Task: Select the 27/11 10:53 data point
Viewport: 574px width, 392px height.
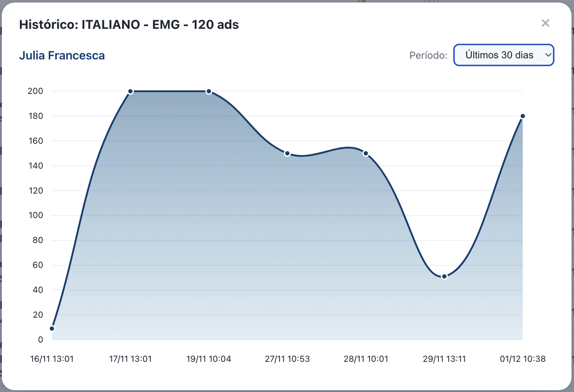Action: pyautogui.click(x=287, y=153)
